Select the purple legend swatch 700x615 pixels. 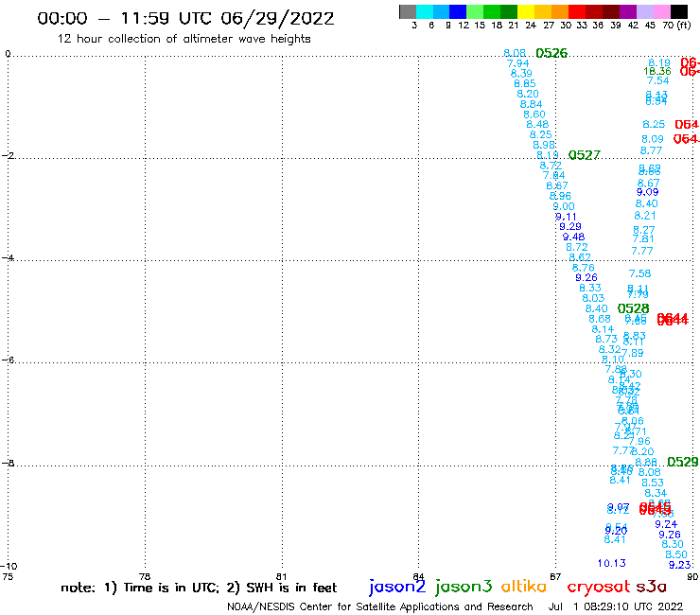(x=627, y=11)
